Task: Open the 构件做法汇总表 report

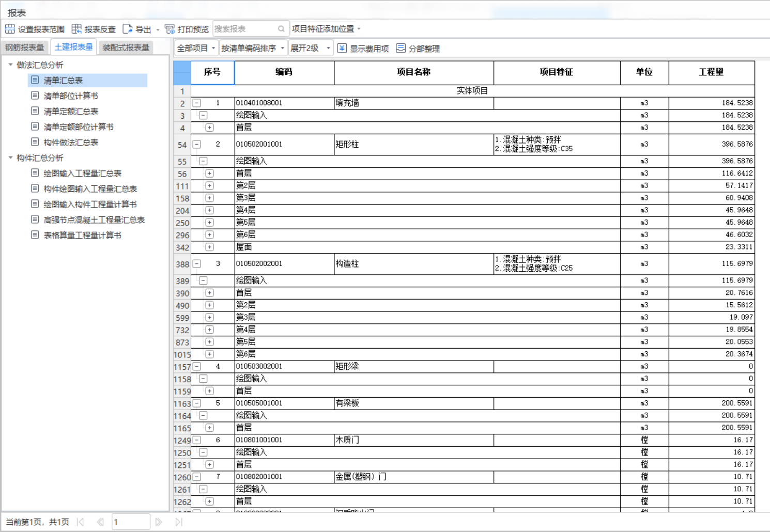Action: click(71, 142)
